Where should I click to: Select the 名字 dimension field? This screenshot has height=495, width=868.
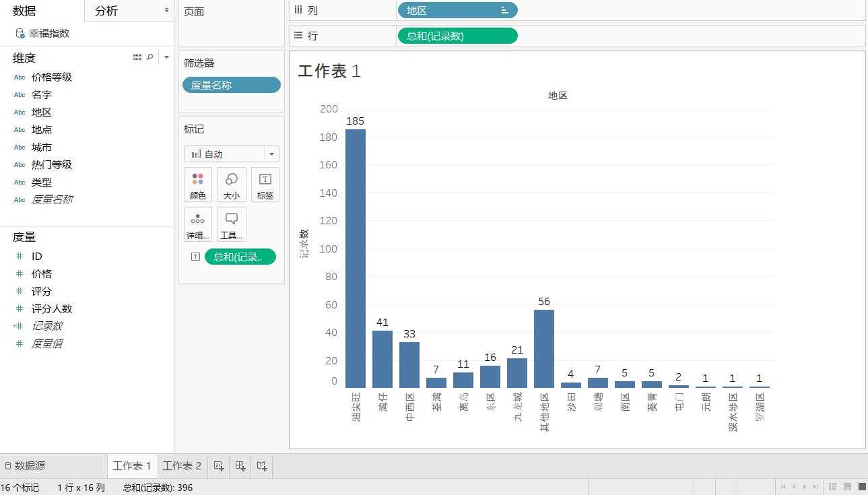(x=42, y=94)
